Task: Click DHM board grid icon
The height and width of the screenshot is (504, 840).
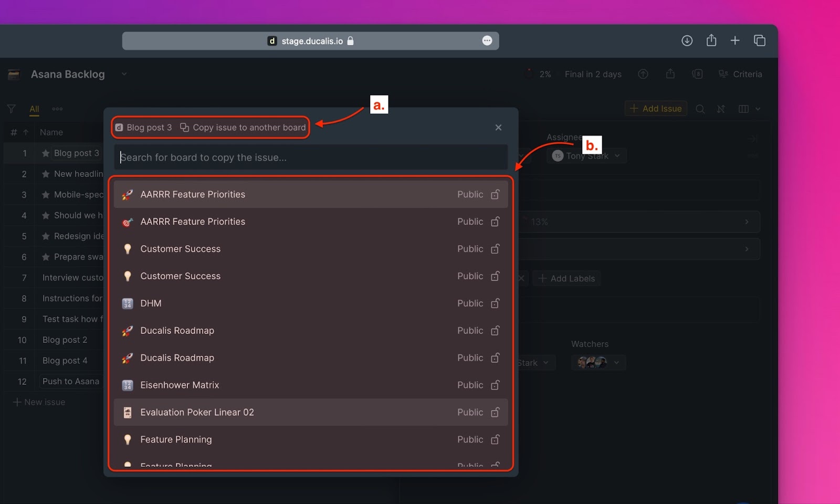Action: pyautogui.click(x=127, y=303)
